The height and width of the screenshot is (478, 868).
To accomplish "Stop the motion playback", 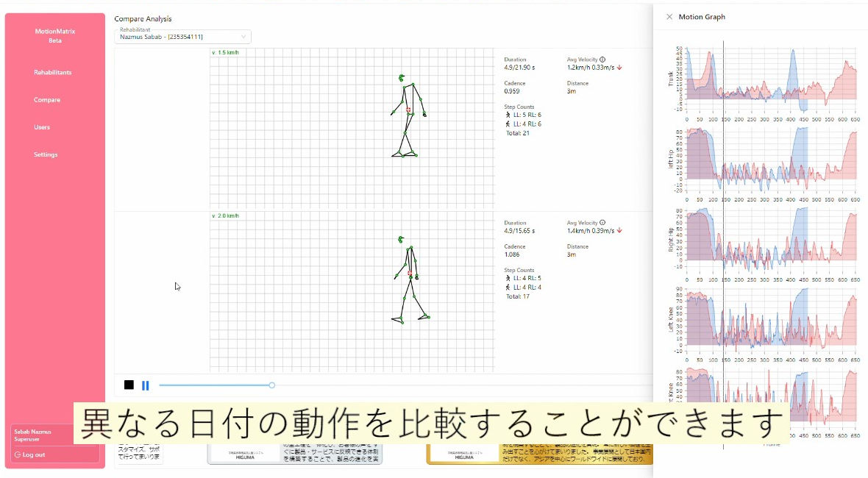I will (x=129, y=385).
